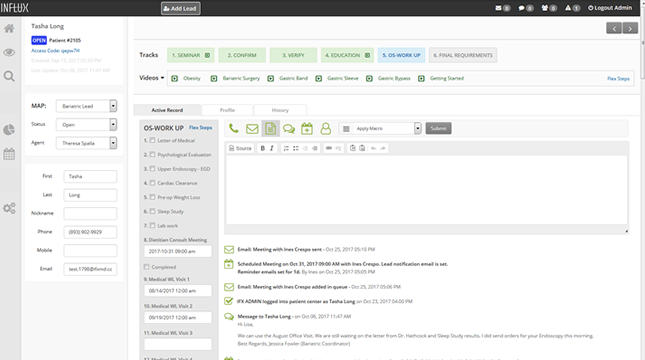
Task: Select the chat message action icon
Action: (x=289, y=129)
